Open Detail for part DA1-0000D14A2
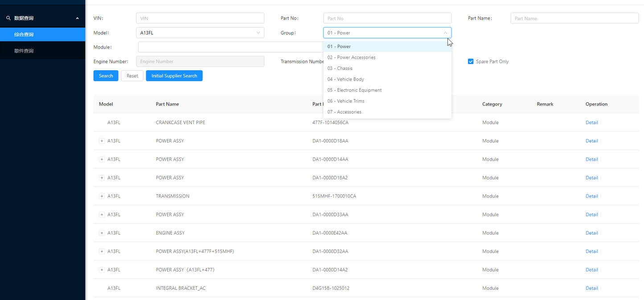 591,270
